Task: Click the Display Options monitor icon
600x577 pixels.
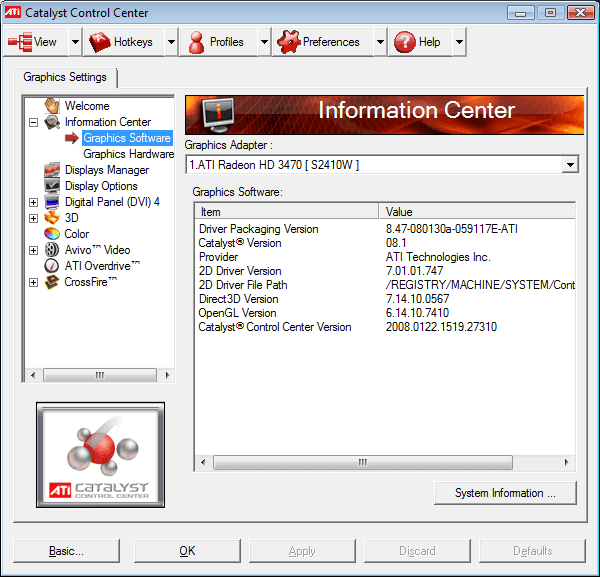Action: pyautogui.click(x=52, y=186)
